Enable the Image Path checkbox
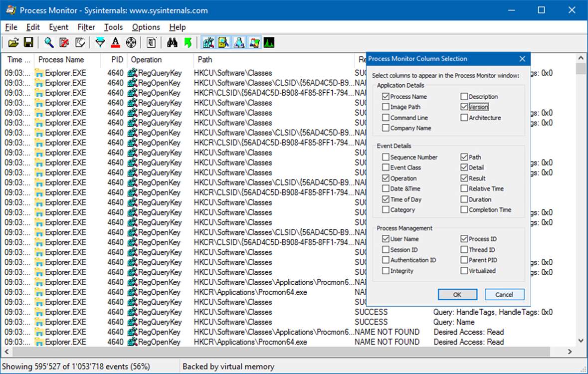 [386, 107]
